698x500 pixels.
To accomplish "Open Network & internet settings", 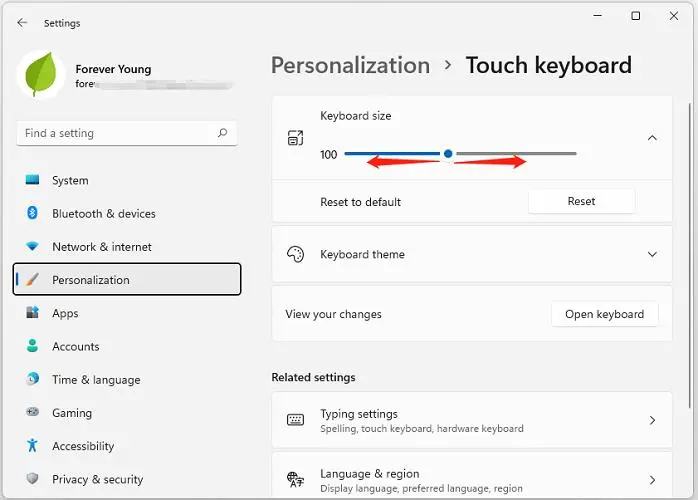I will pyautogui.click(x=127, y=247).
